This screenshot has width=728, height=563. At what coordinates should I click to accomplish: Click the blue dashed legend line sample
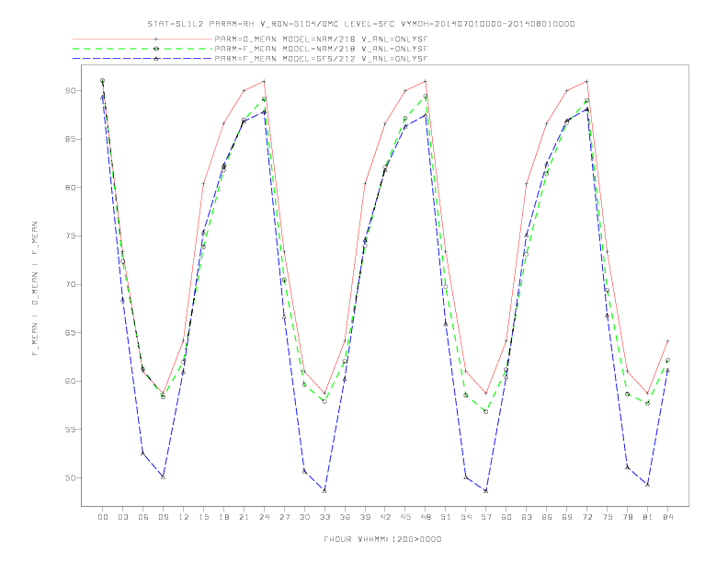coord(142,59)
